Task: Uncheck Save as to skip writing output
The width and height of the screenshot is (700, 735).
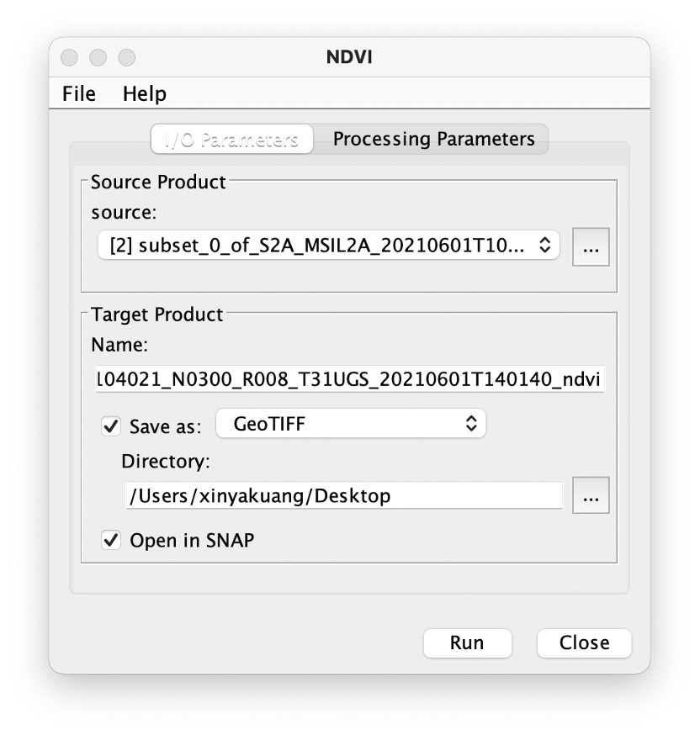Action: pos(110,426)
